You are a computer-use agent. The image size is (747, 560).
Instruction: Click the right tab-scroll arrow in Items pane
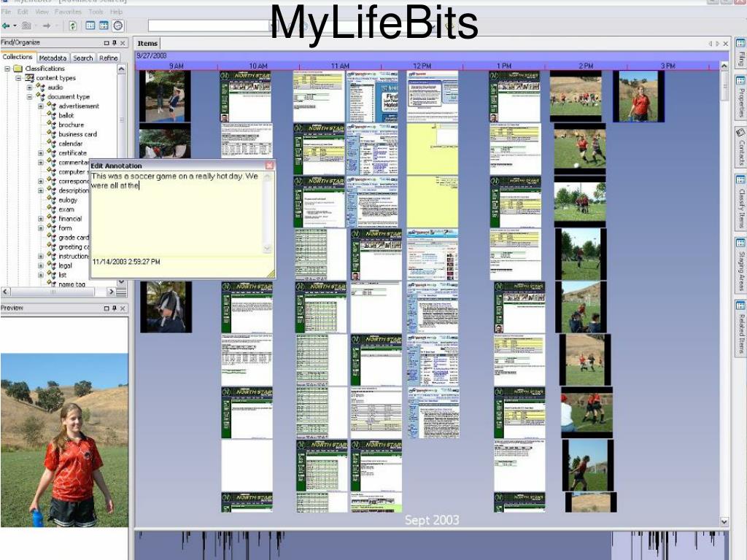pyautogui.click(x=718, y=44)
